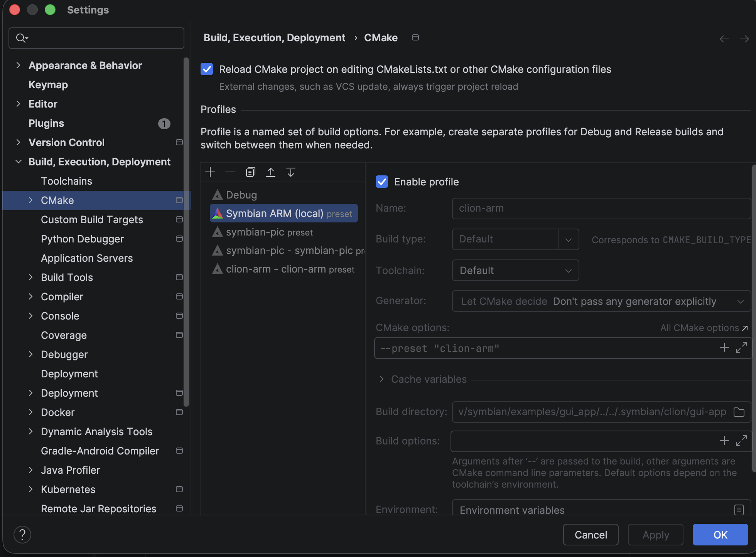This screenshot has height=557, width=756.
Task: Expand the Debugger tree node
Action: click(x=30, y=354)
